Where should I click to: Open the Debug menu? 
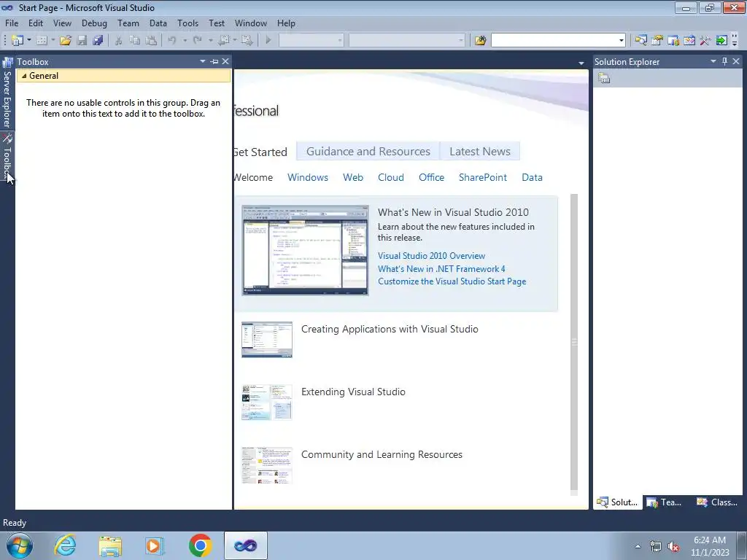(x=94, y=23)
